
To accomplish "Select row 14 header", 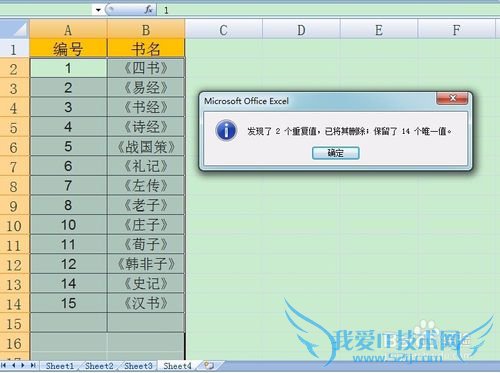I will [x=14, y=303].
